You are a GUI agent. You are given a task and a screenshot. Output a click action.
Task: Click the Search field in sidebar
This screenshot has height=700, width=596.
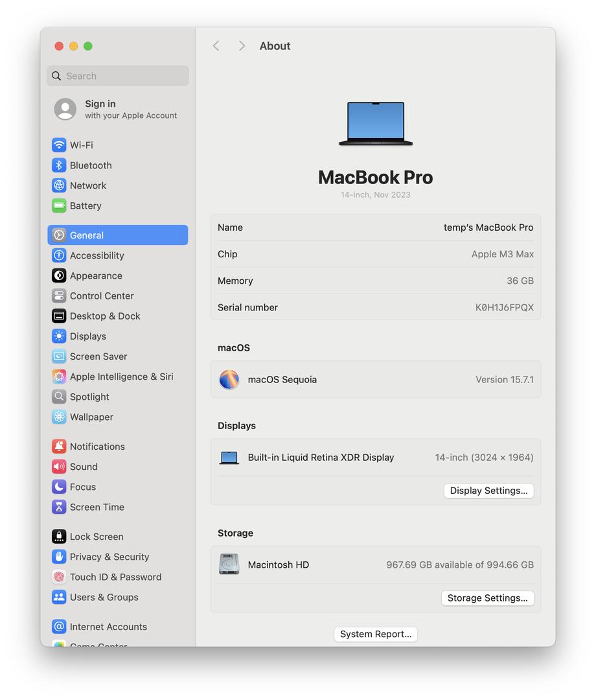pyautogui.click(x=118, y=76)
